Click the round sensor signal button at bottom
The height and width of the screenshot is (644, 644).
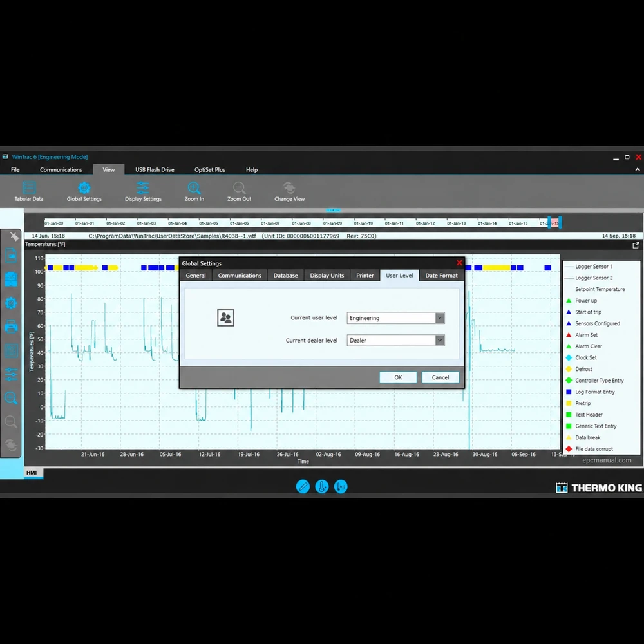tap(341, 486)
